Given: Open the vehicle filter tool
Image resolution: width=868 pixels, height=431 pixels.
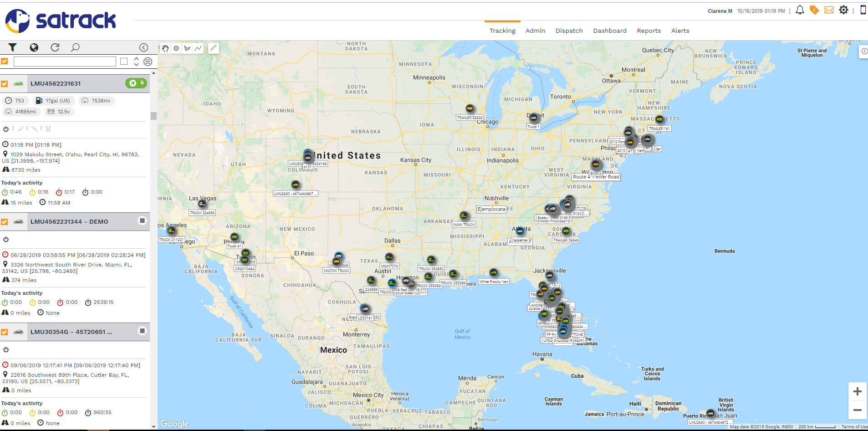Looking at the screenshot, I should point(12,47).
